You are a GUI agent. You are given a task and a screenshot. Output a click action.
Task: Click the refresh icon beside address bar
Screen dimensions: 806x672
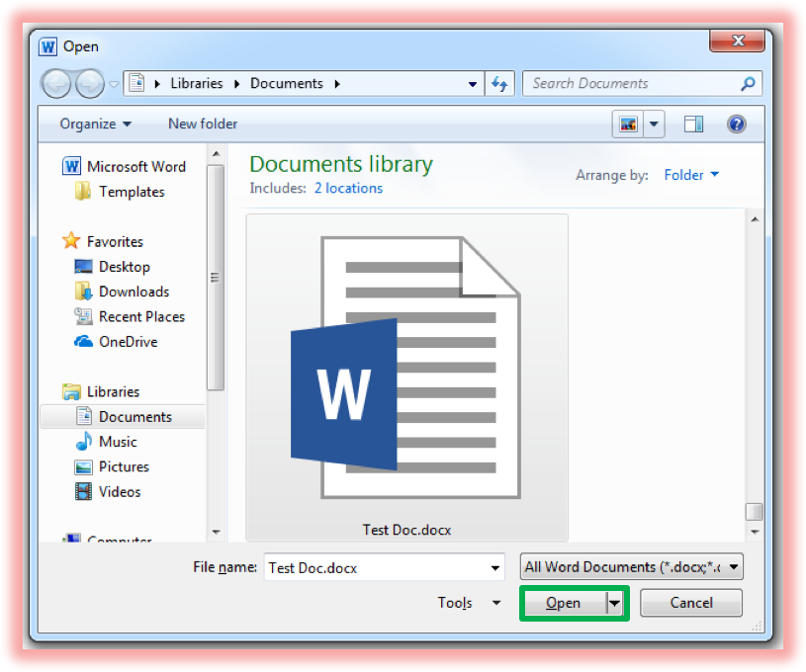(499, 84)
